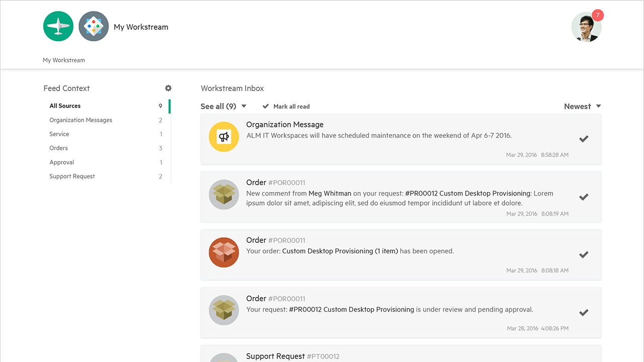The image size is (644, 362).
Task: Click the green airplane logo icon
Action: [x=58, y=26]
